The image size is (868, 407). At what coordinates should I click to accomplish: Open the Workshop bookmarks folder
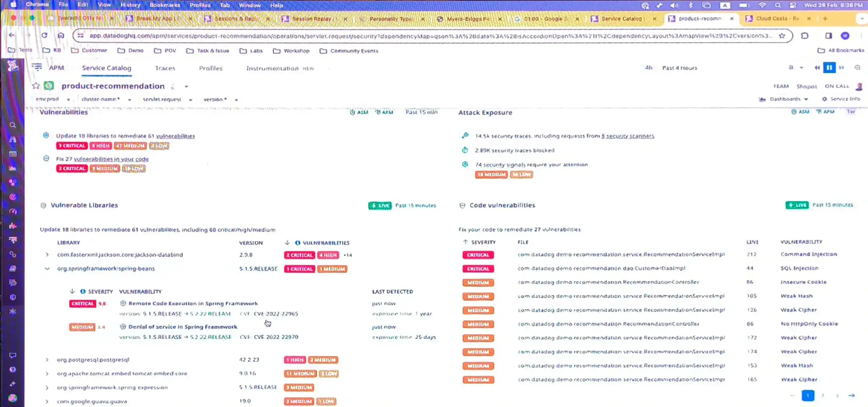click(291, 50)
